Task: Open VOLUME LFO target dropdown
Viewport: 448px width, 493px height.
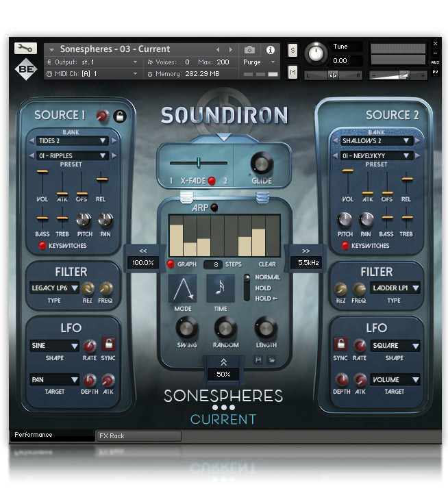Action: [x=395, y=380]
